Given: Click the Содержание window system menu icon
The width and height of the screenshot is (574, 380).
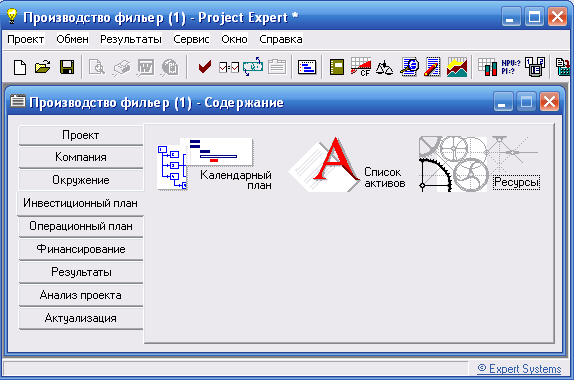Looking at the screenshot, I should point(18,101).
